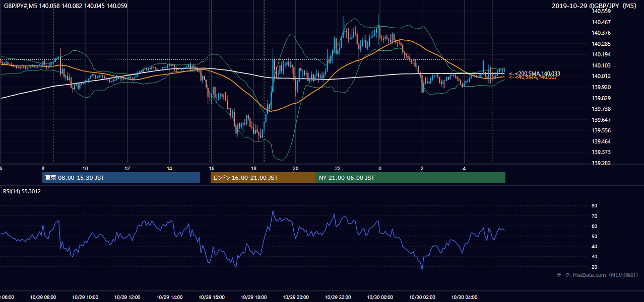The width and height of the screenshot is (644, 302).
Task: Click the 10/30 02:00 date label
Action: pos(422,297)
